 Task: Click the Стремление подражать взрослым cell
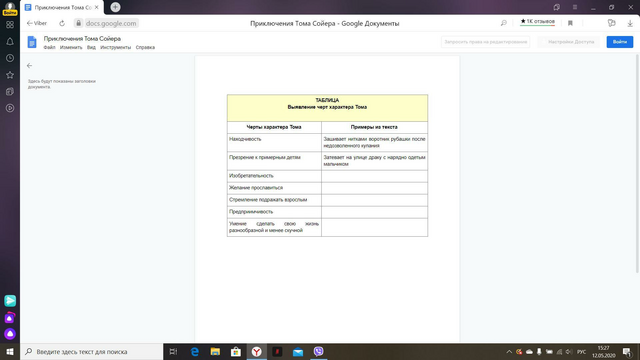[x=274, y=200]
